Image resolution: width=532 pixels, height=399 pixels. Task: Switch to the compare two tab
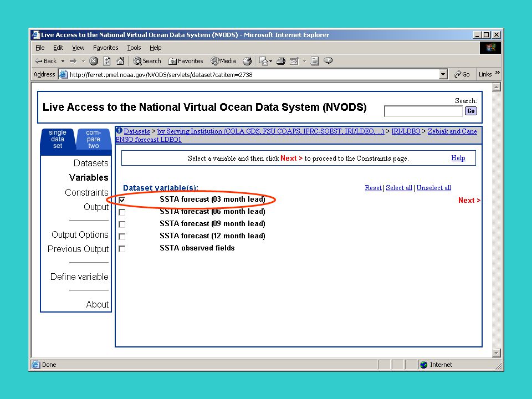[x=94, y=139]
